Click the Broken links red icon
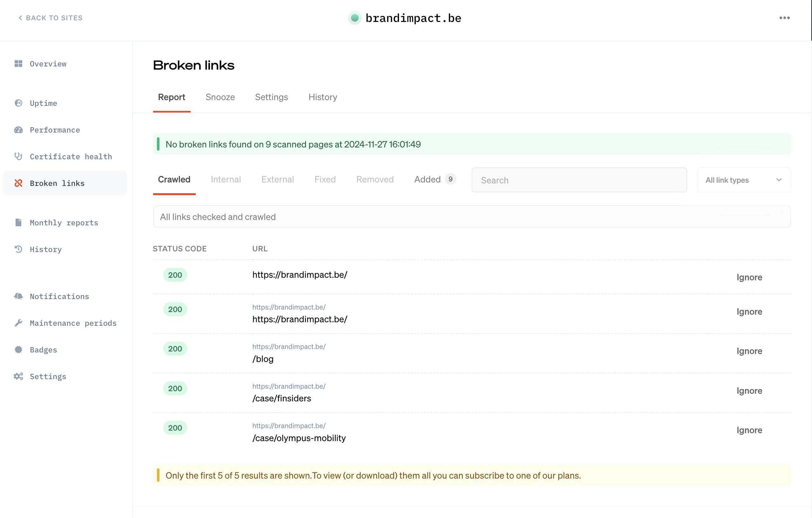 coord(18,183)
